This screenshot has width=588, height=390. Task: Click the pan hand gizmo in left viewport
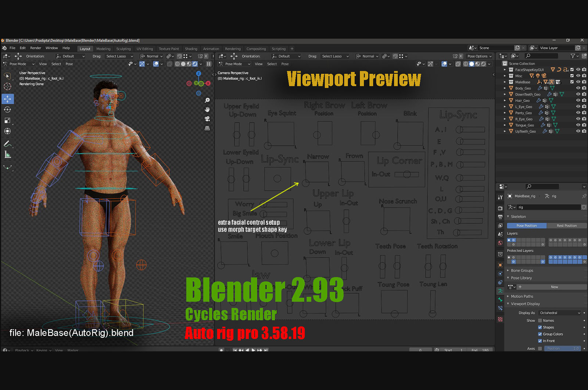coord(207,109)
